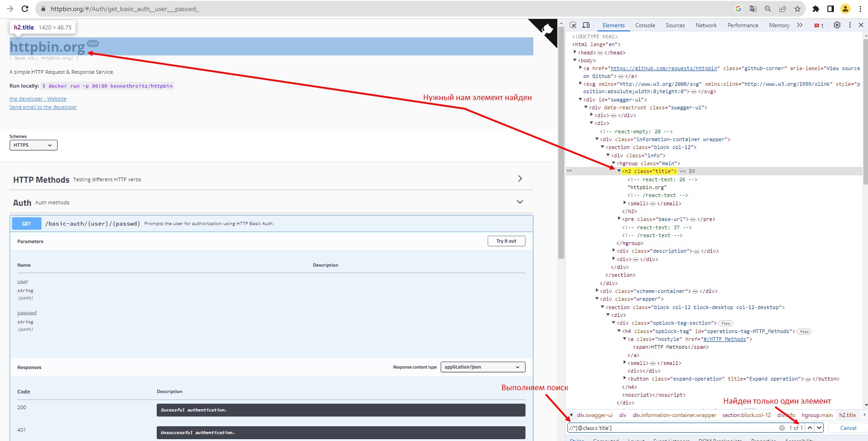This screenshot has height=441, width=868.
Task: Open DevTools settings gear
Action: tap(837, 25)
